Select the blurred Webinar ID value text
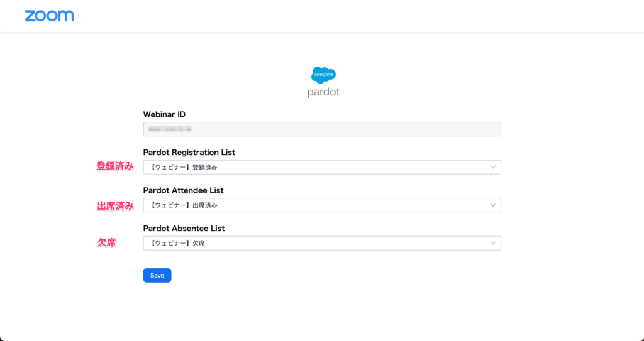Image resolution: width=644 pixels, height=341 pixels. (x=170, y=129)
